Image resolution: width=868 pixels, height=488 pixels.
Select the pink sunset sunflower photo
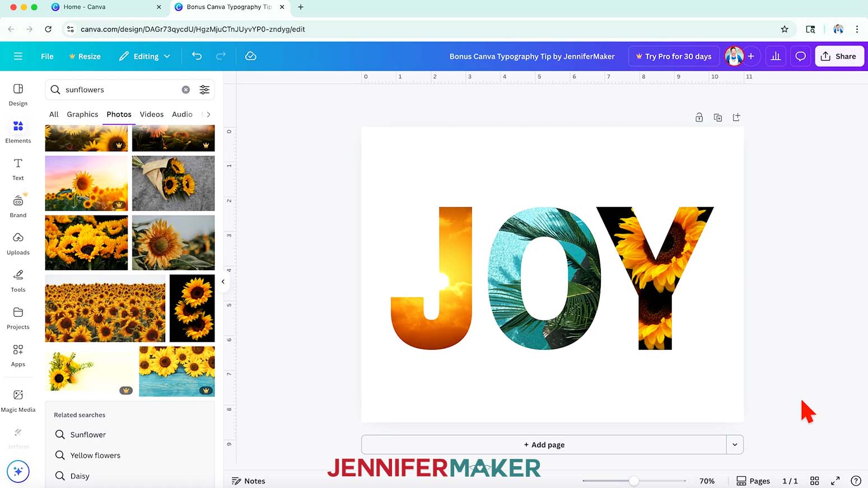[x=86, y=183]
